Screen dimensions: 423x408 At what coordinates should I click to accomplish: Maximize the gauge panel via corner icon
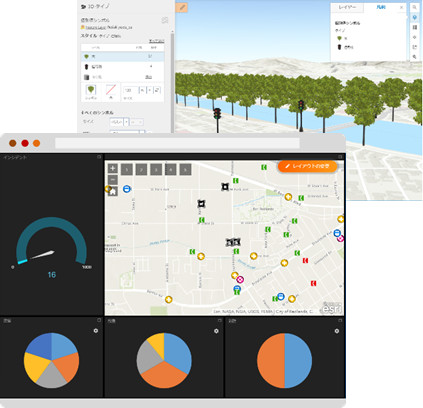(x=99, y=157)
